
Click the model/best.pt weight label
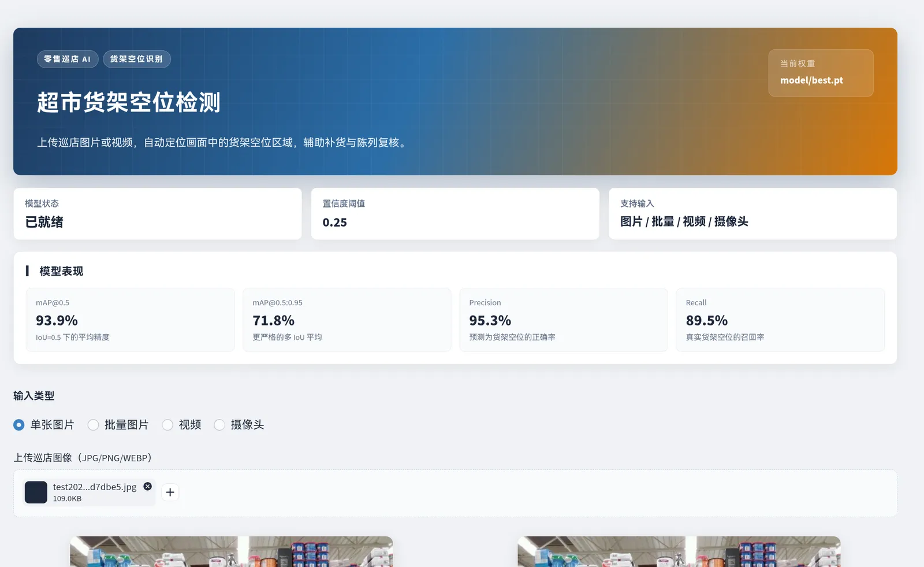point(811,80)
